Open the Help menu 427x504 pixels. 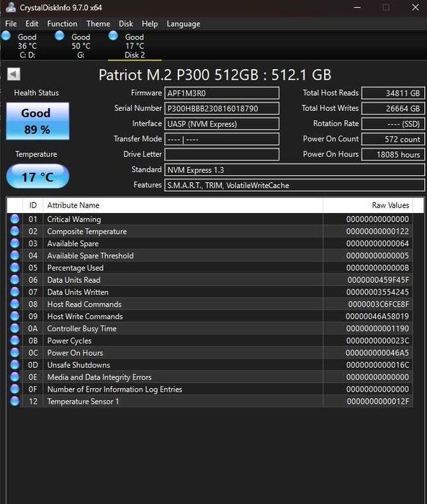(x=150, y=24)
